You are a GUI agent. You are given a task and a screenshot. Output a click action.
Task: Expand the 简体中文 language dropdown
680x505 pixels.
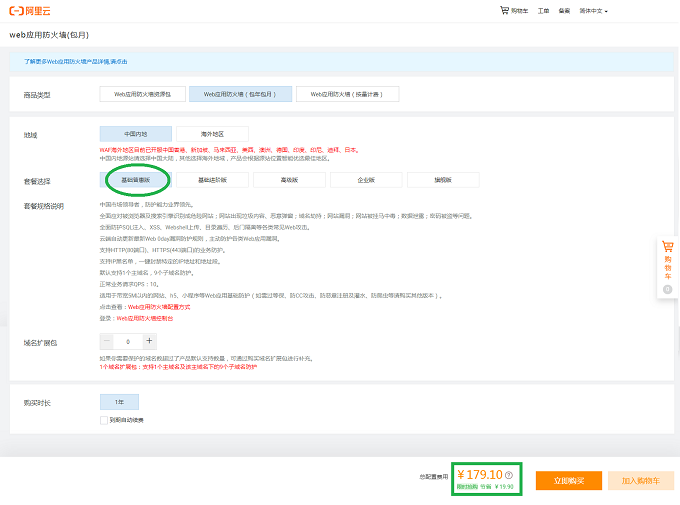593,11
